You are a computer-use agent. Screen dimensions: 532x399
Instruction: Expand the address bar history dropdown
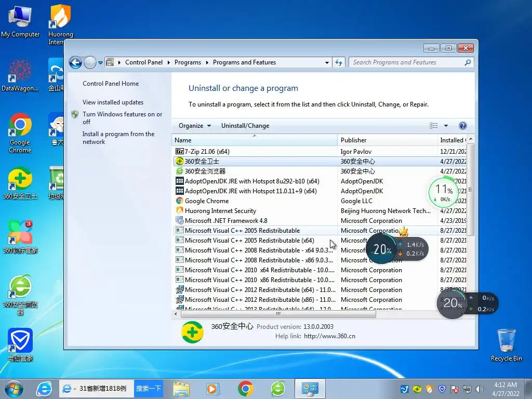(x=327, y=62)
